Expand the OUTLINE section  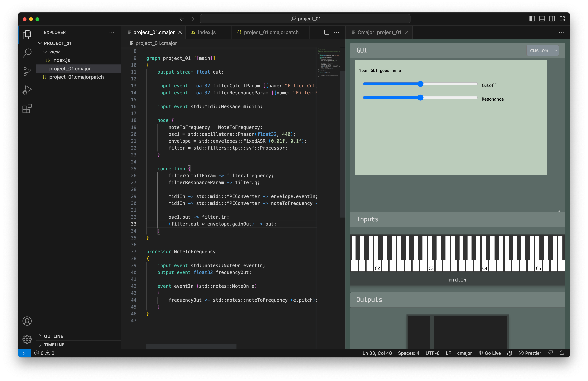(53, 336)
